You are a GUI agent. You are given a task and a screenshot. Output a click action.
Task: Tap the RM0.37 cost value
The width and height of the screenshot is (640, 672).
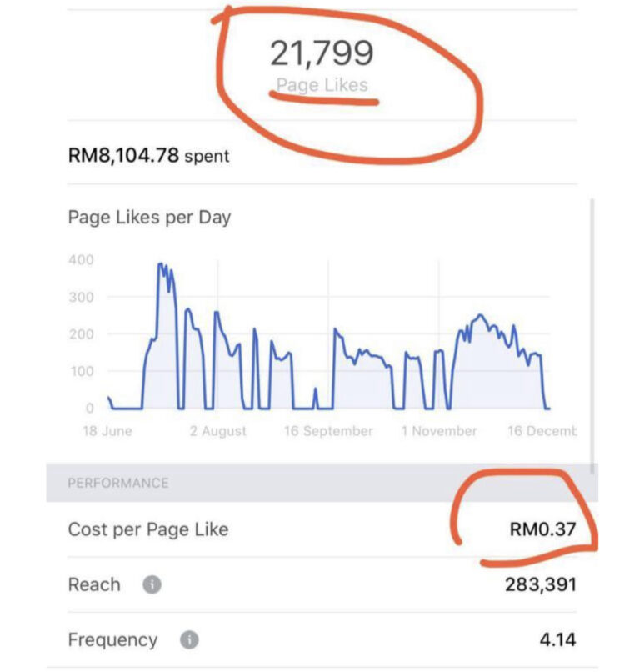[x=542, y=529]
